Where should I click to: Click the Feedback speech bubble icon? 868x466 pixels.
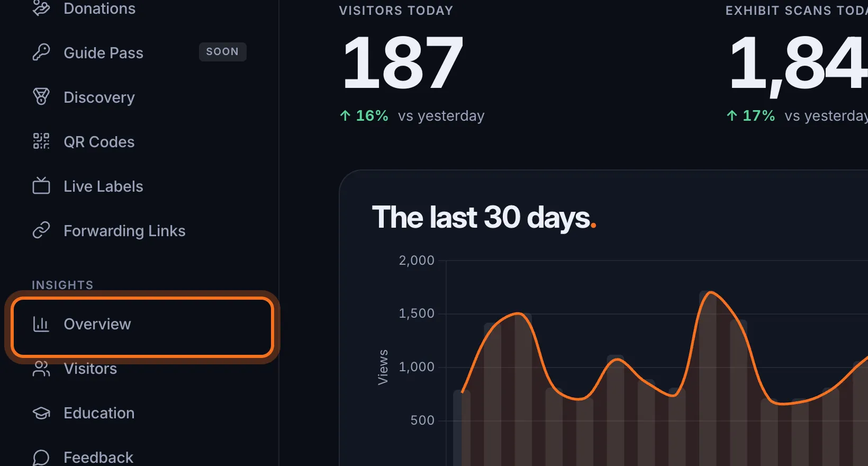(x=41, y=458)
